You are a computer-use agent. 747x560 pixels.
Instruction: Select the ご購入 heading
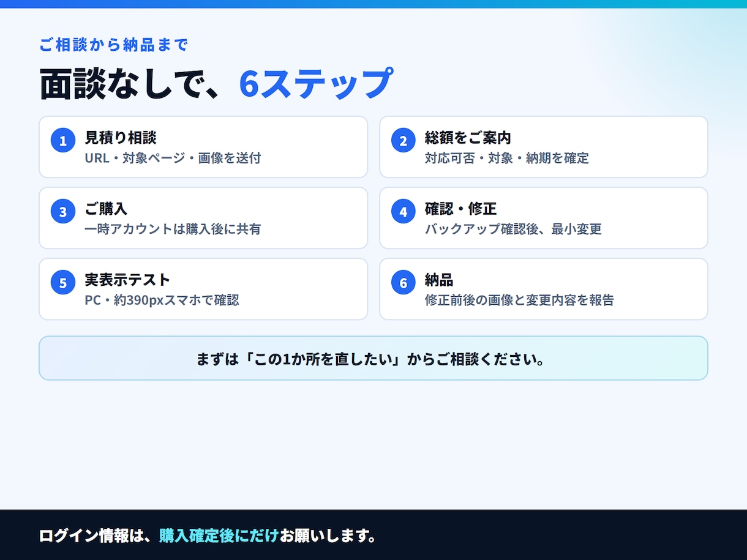tap(106, 209)
